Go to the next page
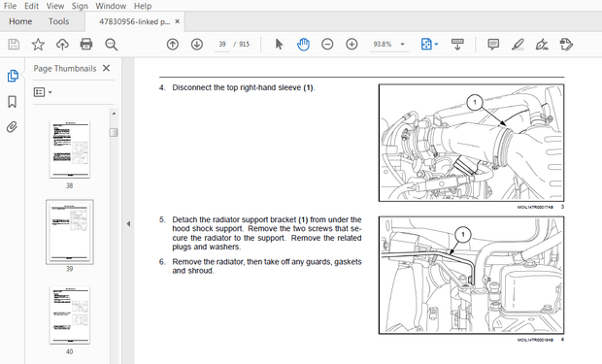The width and height of the screenshot is (602, 364). pyautogui.click(x=197, y=45)
